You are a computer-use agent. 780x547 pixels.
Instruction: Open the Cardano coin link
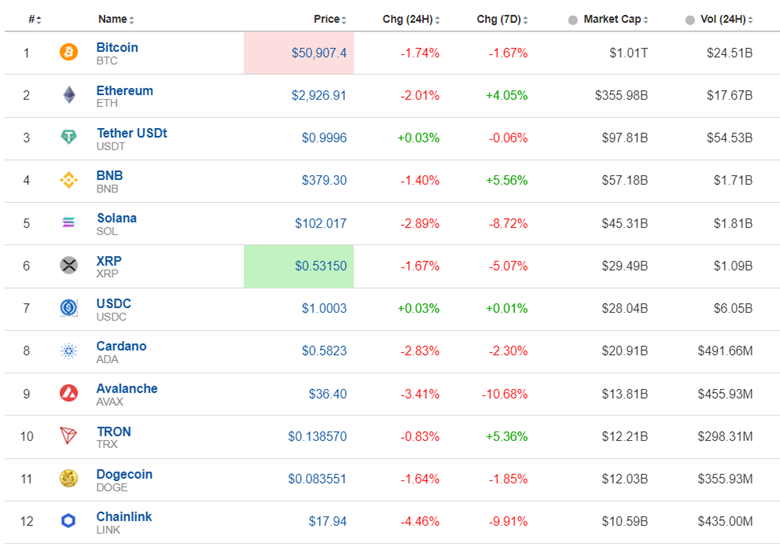click(x=121, y=346)
